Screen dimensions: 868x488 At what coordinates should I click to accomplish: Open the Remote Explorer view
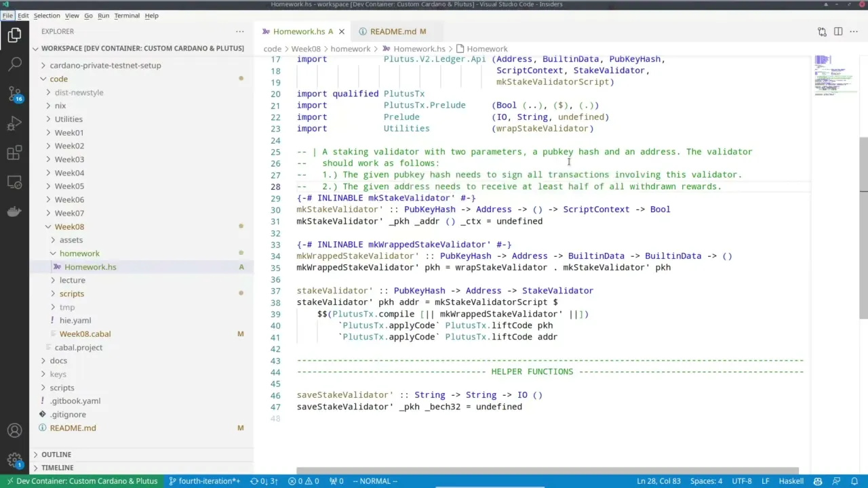tap(14, 182)
